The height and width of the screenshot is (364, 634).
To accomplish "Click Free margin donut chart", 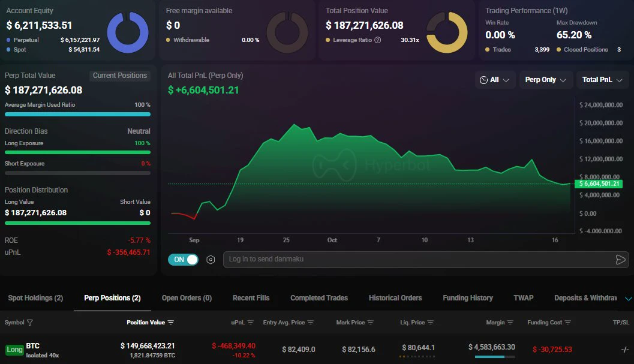I will click(287, 32).
